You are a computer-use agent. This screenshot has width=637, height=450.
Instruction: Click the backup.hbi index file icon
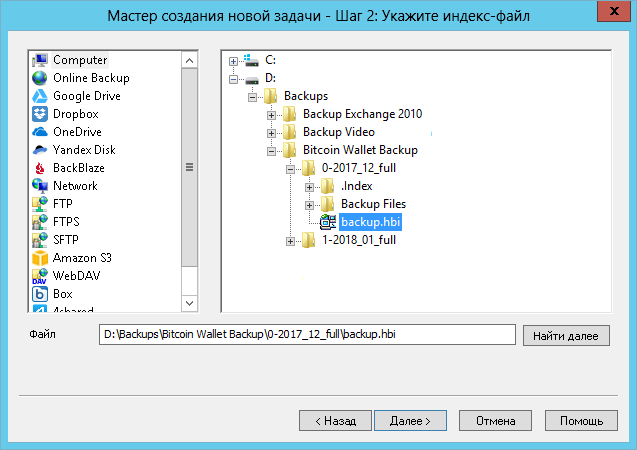[x=328, y=222]
